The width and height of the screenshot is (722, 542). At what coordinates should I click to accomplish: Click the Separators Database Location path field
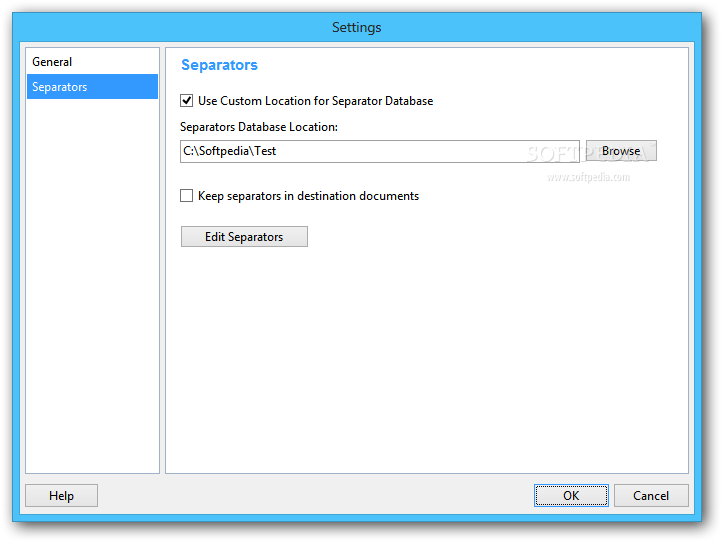point(379,152)
